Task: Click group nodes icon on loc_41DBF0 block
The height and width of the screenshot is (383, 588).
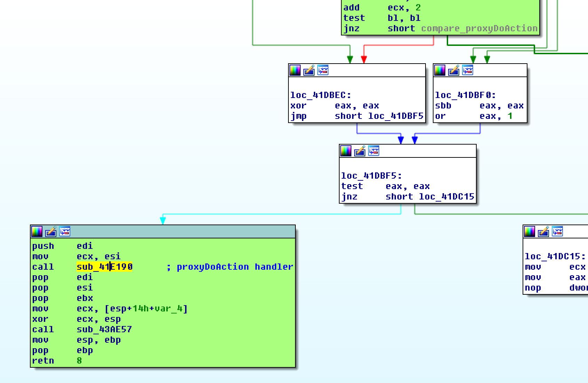Action: 468,71
